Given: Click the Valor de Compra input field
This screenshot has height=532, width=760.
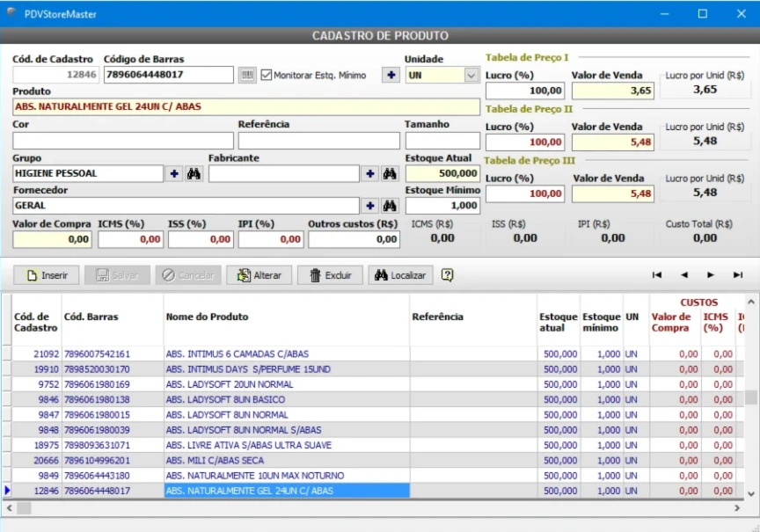Looking at the screenshot, I should tap(52, 238).
